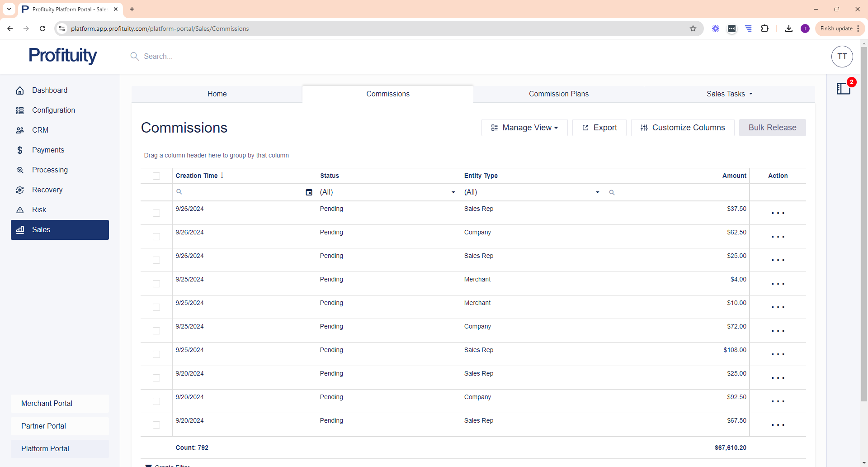This screenshot has height=467, width=868.
Task: Click the Risk warning triangle icon
Action: 20,210
